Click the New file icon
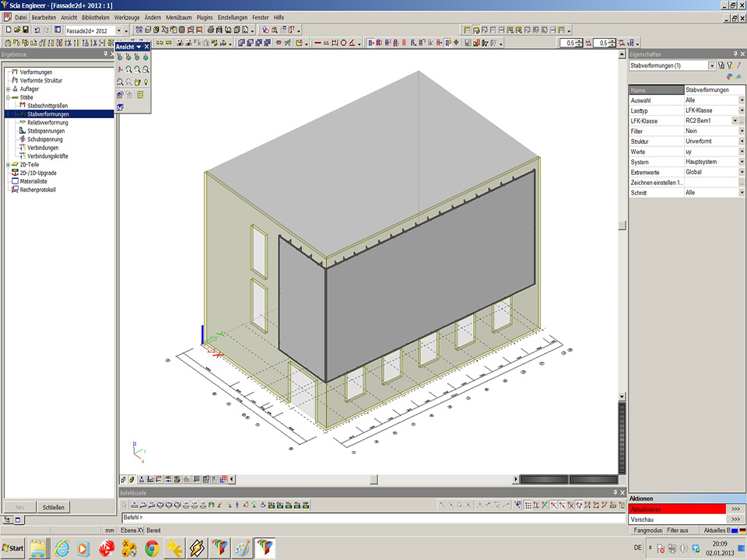 point(7,30)
